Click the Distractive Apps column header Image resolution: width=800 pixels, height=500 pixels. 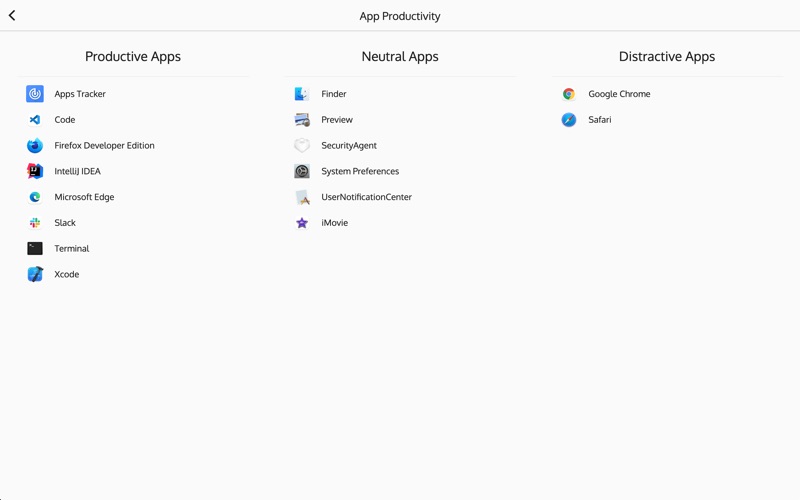tap(667, 57)
